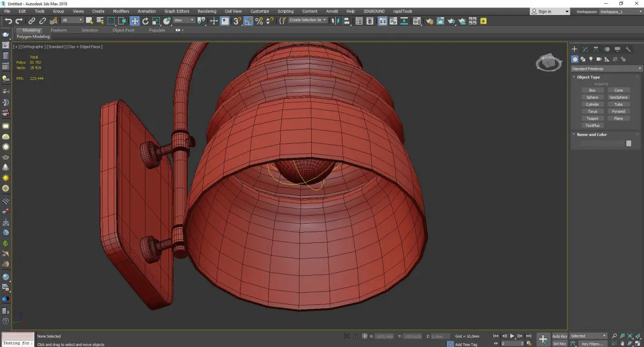Click the Teapot primitive button
644x347 pixels.
point(592,119)
